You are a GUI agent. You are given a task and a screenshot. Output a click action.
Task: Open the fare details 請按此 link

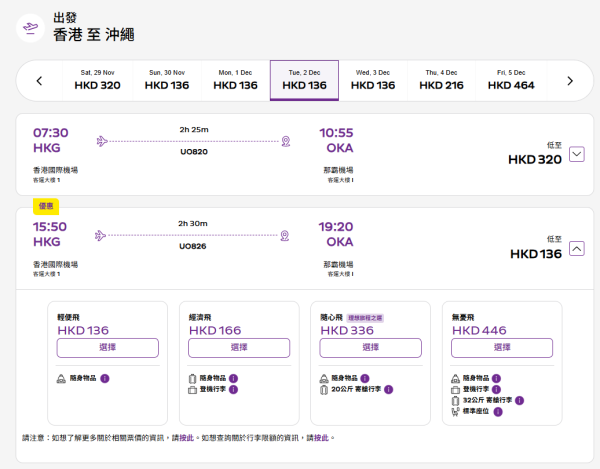181,438
